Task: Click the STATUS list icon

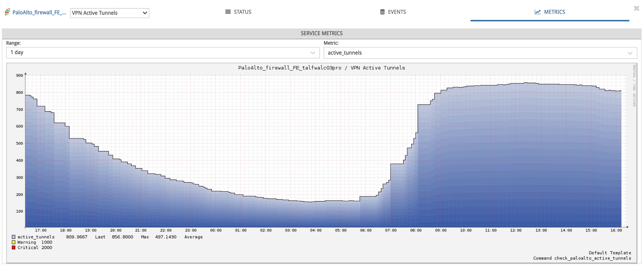Action: tap(228, 12)
